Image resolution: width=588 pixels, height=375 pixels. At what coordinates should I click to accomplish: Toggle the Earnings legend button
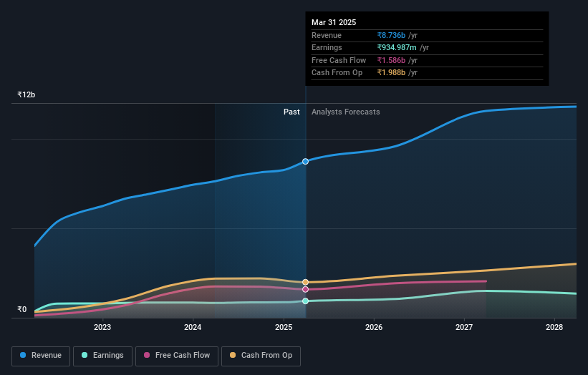coord(102,356)
